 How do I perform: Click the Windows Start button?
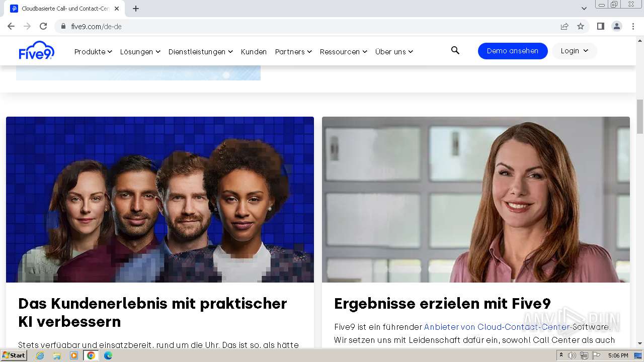click(x=14, y=355)
